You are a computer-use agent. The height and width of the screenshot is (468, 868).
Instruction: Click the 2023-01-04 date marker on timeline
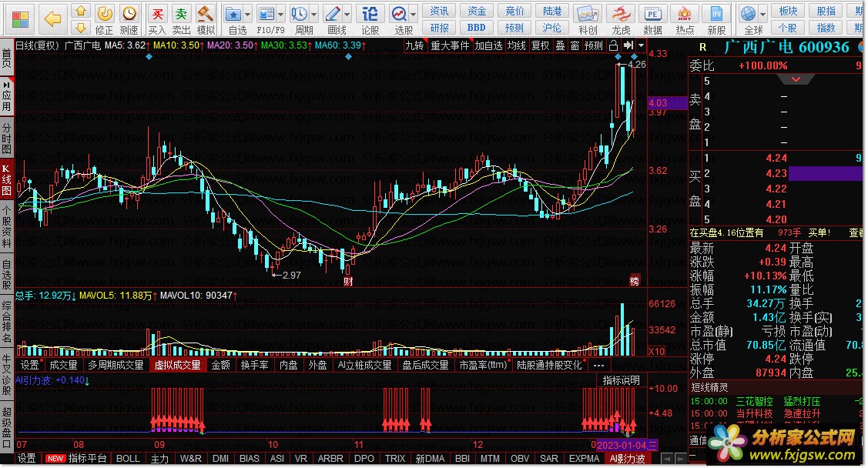[627, 445]
